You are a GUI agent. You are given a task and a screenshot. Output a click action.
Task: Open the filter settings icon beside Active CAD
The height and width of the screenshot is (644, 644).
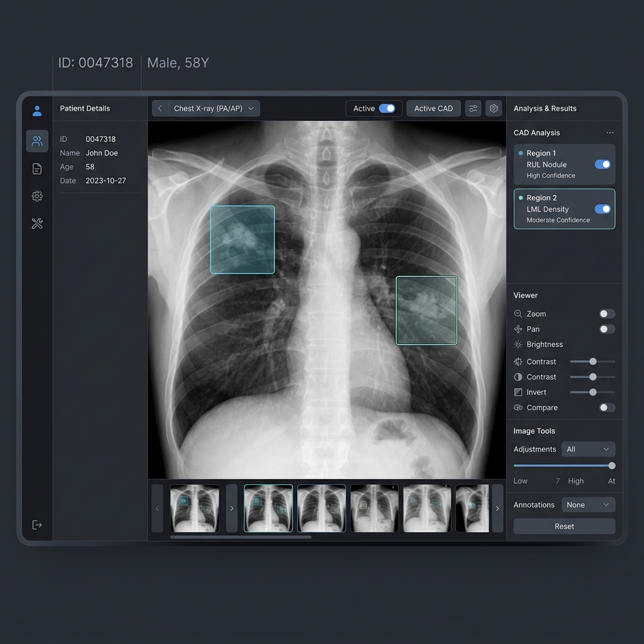click(473, 108)
